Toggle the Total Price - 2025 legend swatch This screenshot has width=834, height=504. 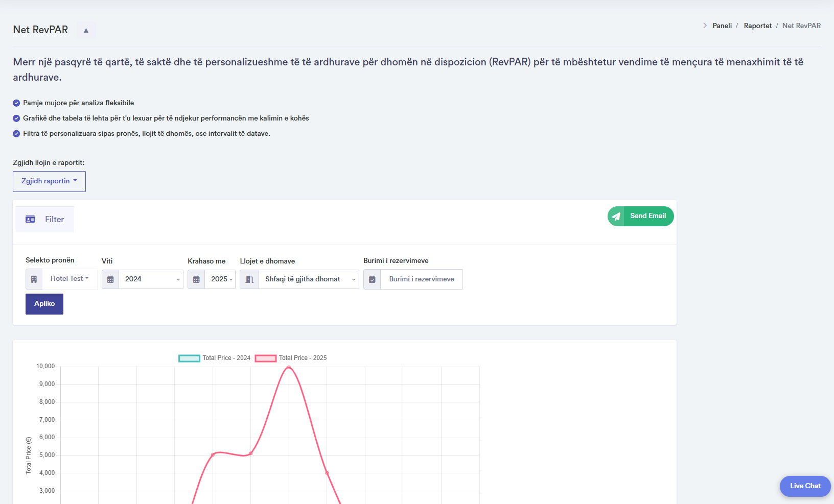266,358
